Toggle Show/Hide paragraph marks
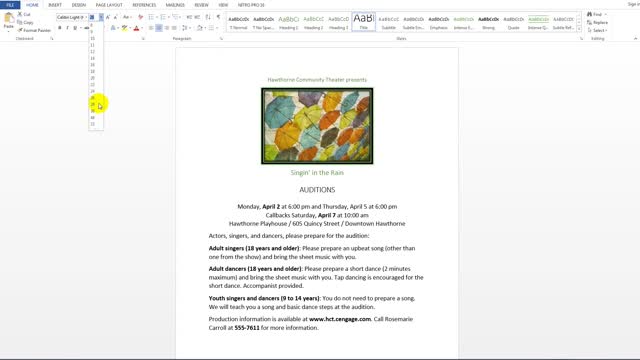 (x=218, y=17)
